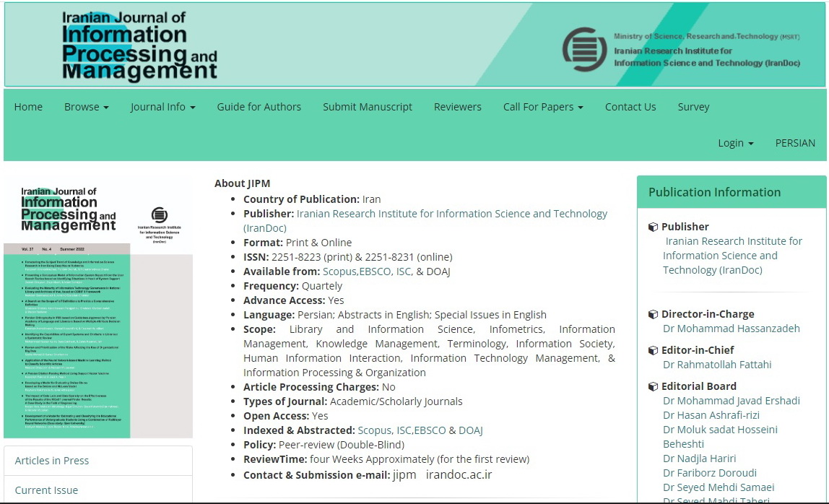
Task: Click 'Article Processing Charges: No' text
Action: tap(319, 387)
